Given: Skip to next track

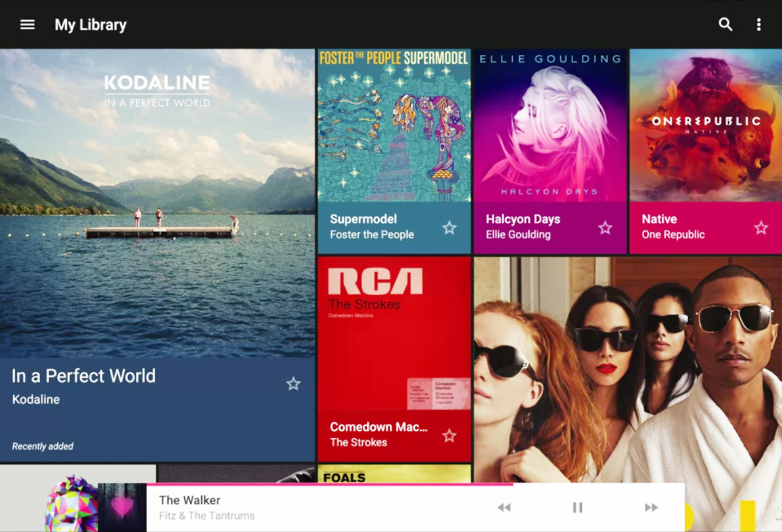Looking at the screenshot, I should coord(651,507).
